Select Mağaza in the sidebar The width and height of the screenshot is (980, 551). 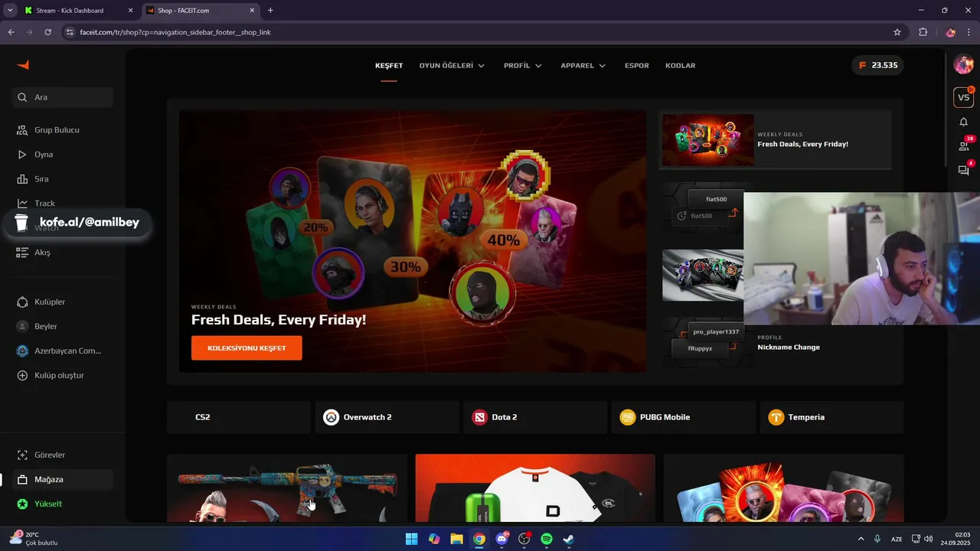tap(63, 479)
